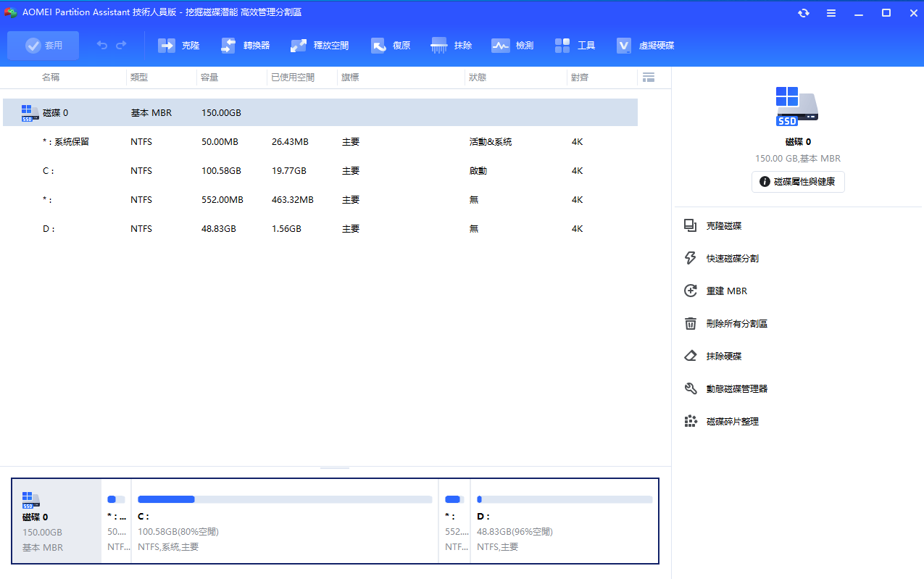
Task: Sort by the 容量 column header
Action: pos(210,77)
